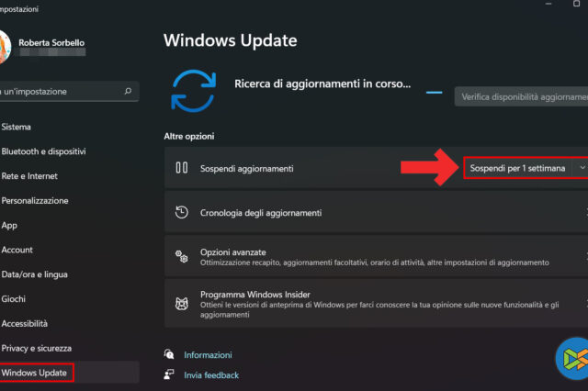
Task: Click the history clock icon for Cronologia
Action: pos(182,212)
